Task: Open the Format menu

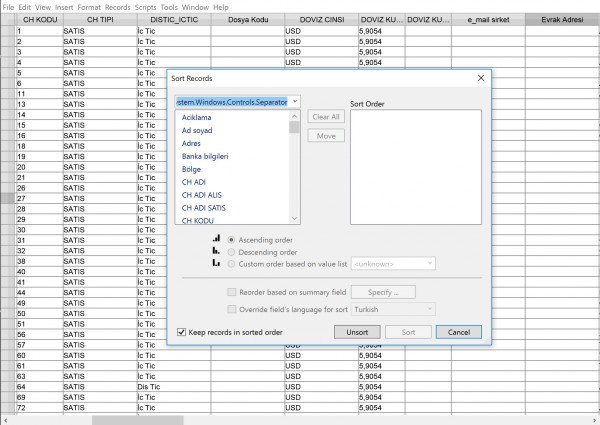Action: point(89,7)
